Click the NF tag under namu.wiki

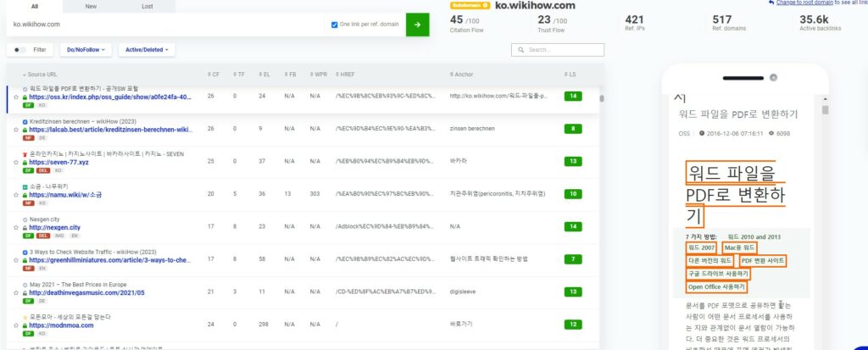tap(28, 203)
